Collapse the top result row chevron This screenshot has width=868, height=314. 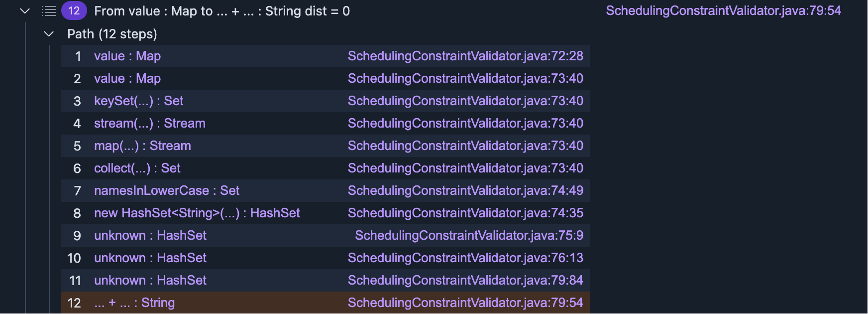(25, 11)
